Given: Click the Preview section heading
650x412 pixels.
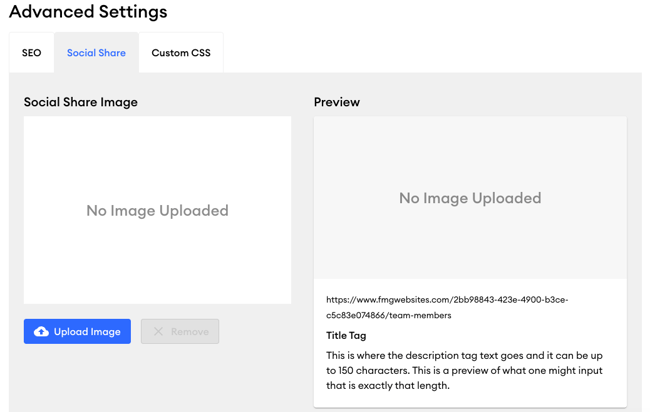Looking at the screenshot, I should pos(337,102).
